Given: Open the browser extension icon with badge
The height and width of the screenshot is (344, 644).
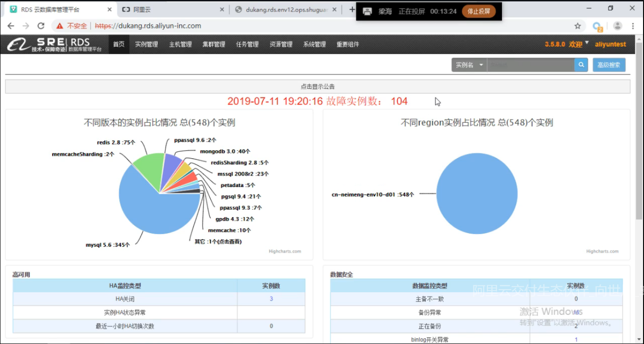Looking at the screenshot, I should point(597,26).
